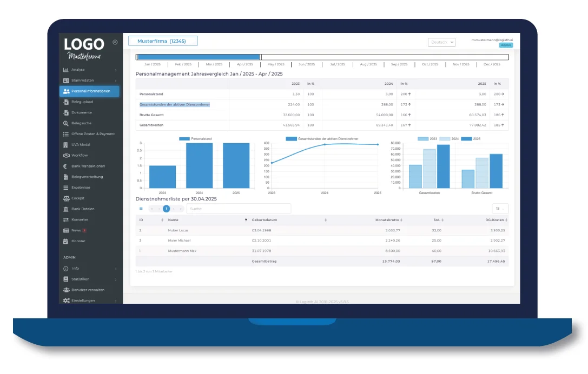Screen dimensions: 588x374
Task: Open the Cockpit balance scale icon
Action: (67, 198)
